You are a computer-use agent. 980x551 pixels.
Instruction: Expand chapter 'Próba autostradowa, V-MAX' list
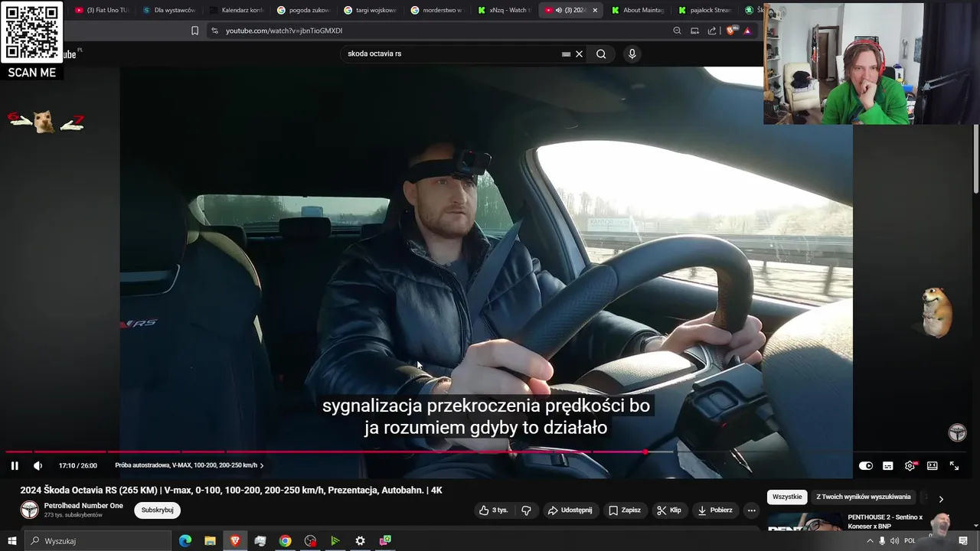(x=189, y=465)
